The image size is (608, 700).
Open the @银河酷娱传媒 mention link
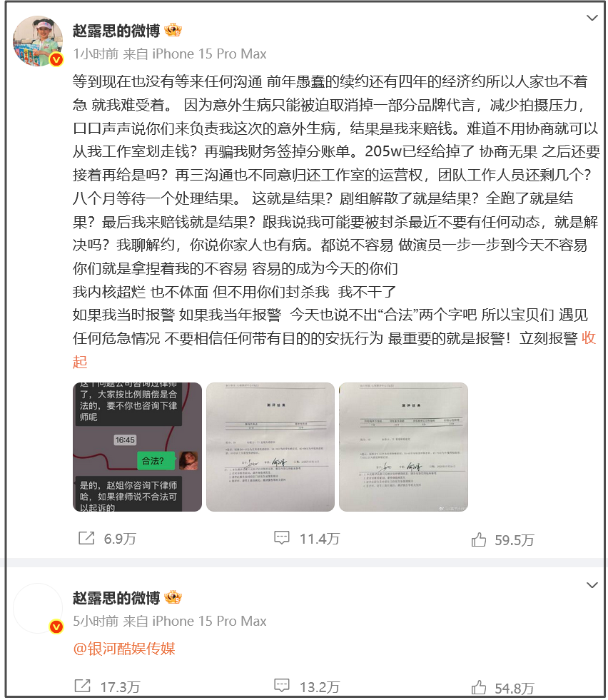(124, 649)
